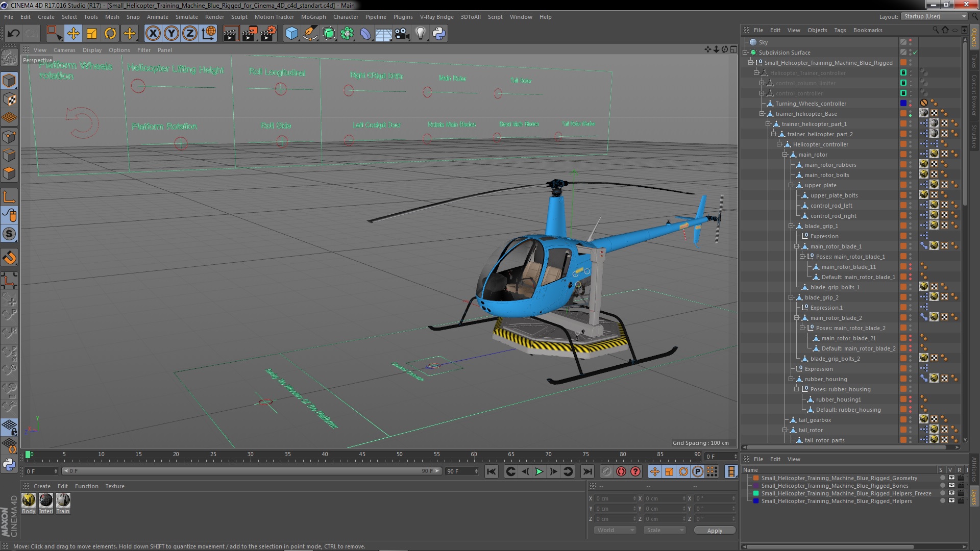Click the Python script icon in toolbar
Image resolution: width=980 pixels, height=551 pixels.
pyautogui.click(x=439, y=34)
